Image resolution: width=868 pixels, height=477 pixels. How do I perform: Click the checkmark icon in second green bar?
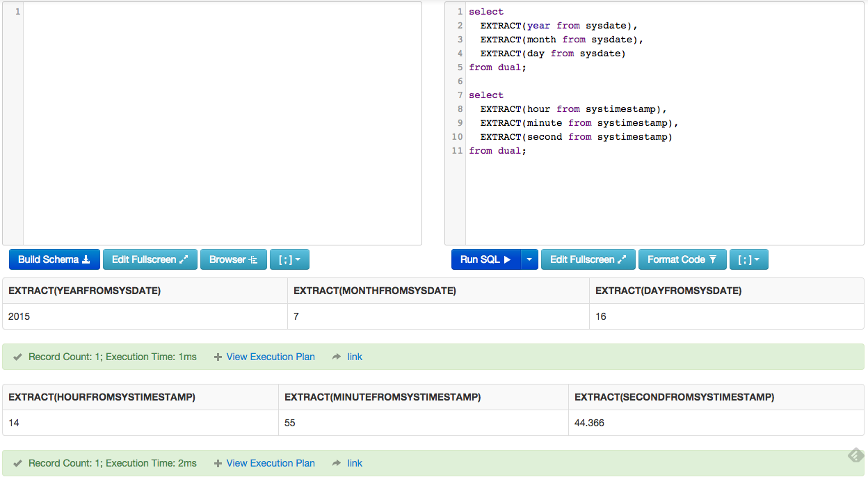point(17,462)
